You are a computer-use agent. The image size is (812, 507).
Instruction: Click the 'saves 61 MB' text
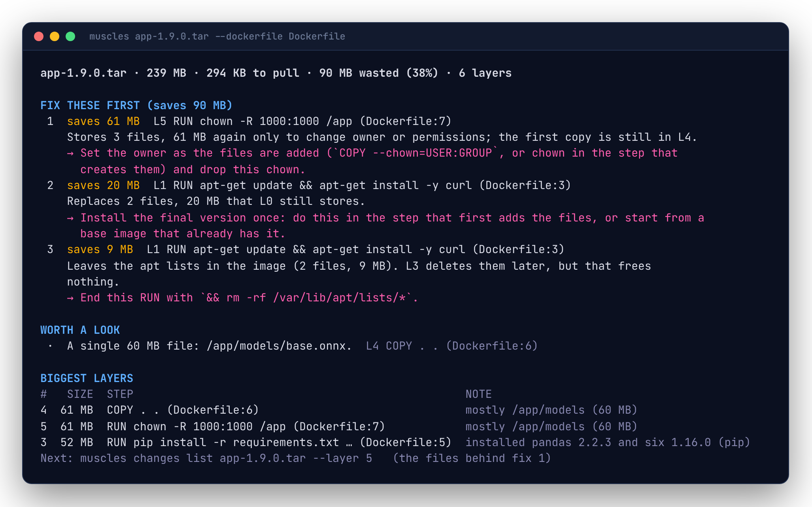tap(103, 121)
